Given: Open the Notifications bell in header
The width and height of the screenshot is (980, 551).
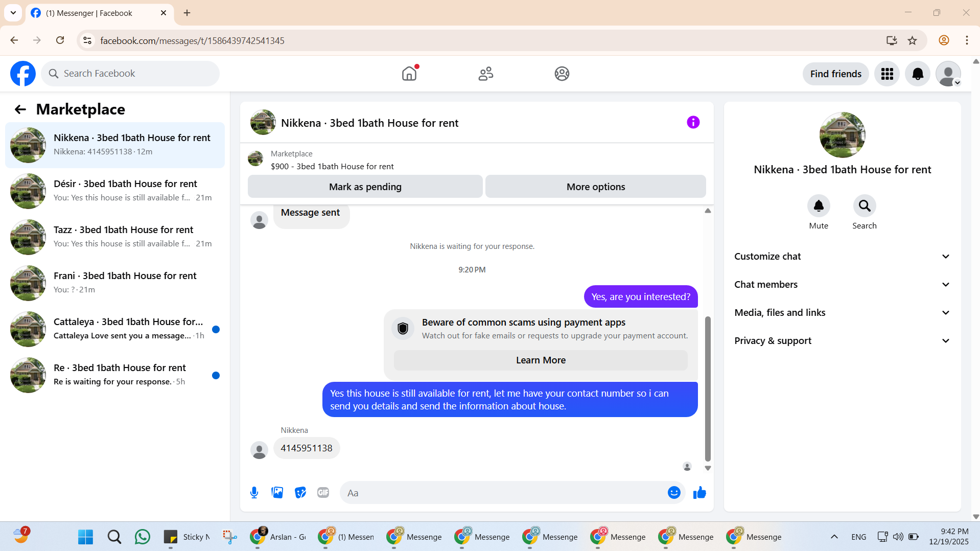Looking at the screenshot, I should coord(918,74).
